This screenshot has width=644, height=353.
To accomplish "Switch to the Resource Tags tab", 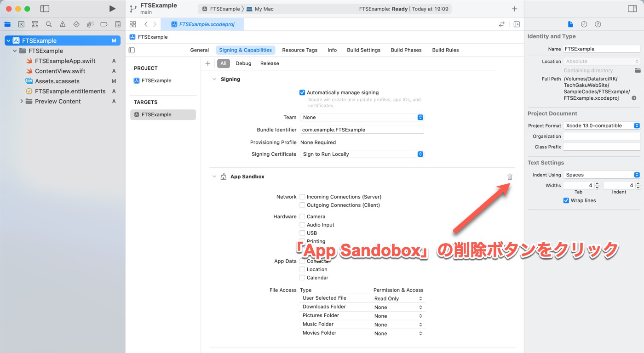I will point(300,50).
